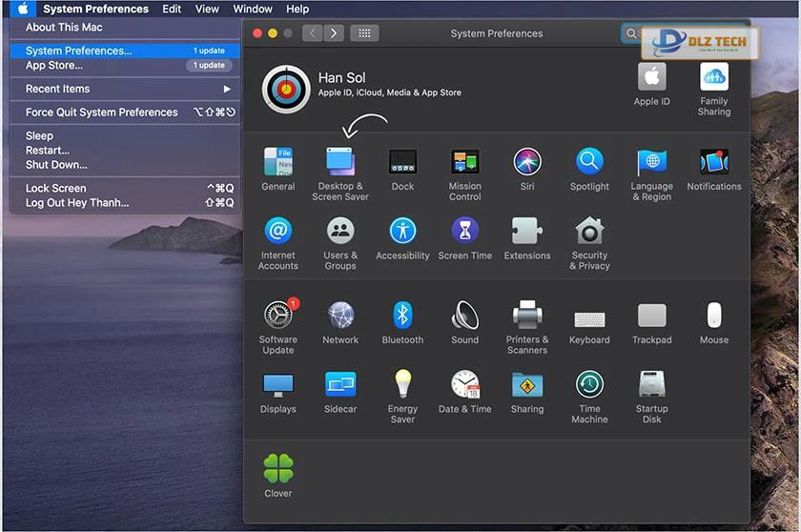Open the System Preferences app menu
Viewport: 801px width, 532px height.
click(95, 9)
